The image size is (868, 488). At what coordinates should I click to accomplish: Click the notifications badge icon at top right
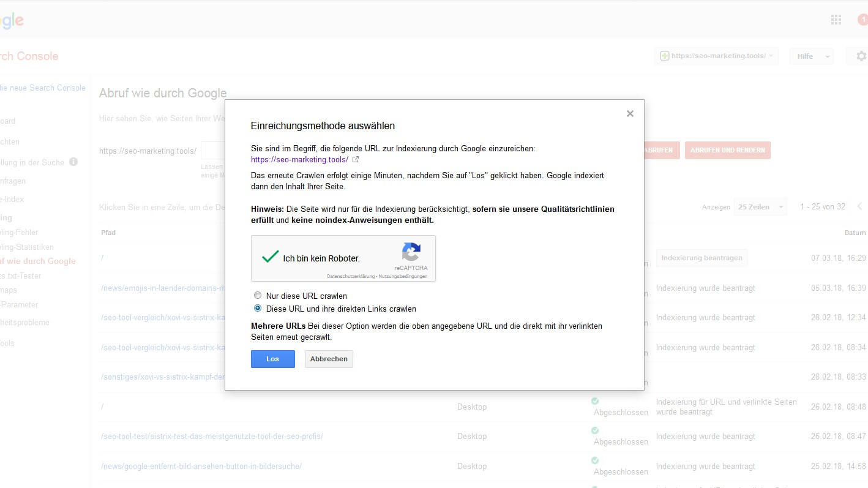pyautogui.click(x=862, y=20)
